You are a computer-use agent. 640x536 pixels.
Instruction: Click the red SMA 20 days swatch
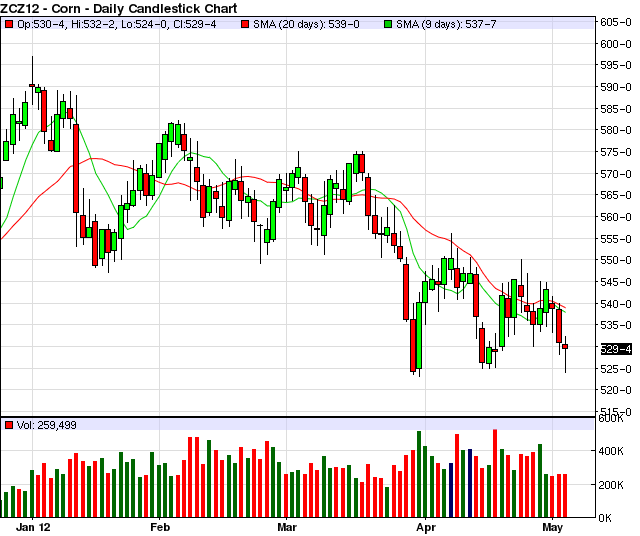[x=245, y=24]
